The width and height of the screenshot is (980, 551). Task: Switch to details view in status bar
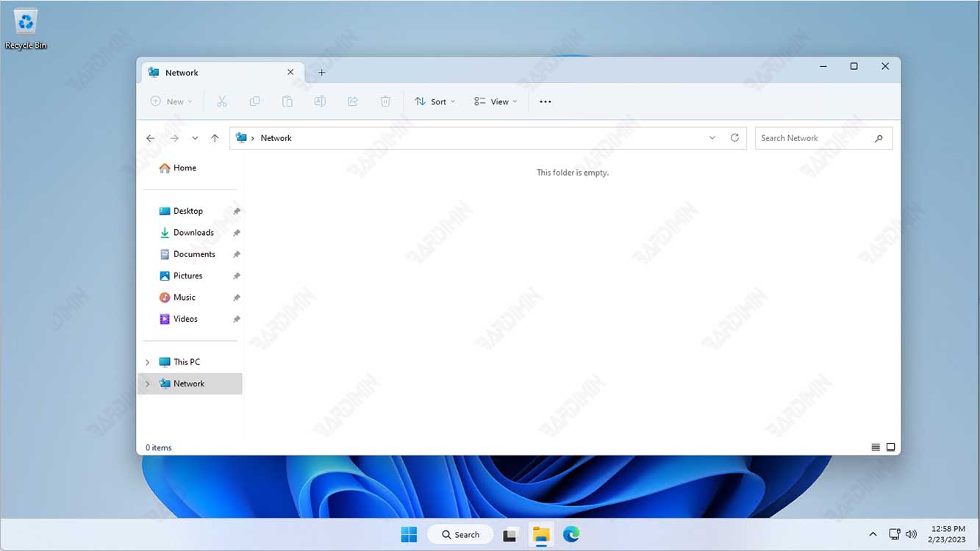tap(876, 447)
